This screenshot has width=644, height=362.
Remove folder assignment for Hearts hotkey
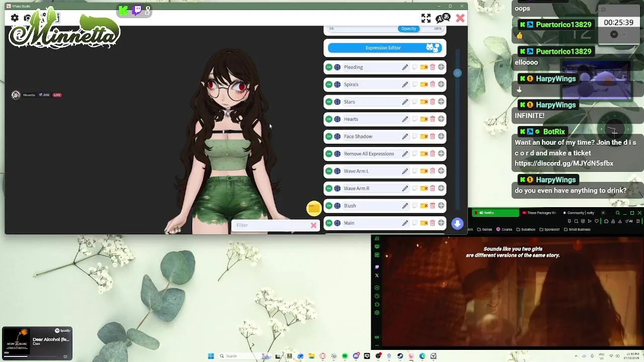point(424,119)
